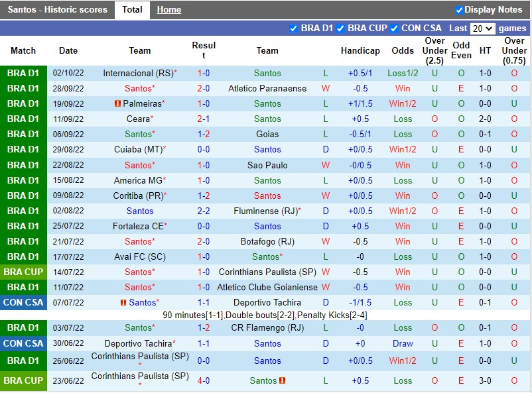Click the Botafogo (RJ) team link
Image resolution: width=532 pixels, height=393 pixels.
pos(267,242)
